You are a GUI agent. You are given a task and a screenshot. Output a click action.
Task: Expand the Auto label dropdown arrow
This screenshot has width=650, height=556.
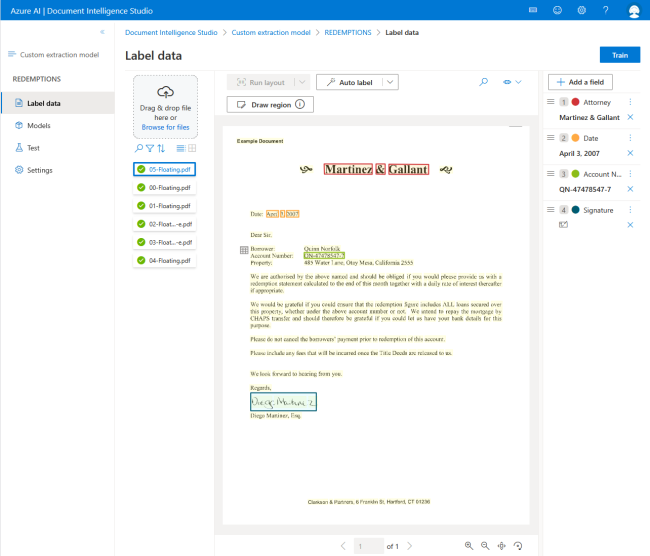point(390,82)
